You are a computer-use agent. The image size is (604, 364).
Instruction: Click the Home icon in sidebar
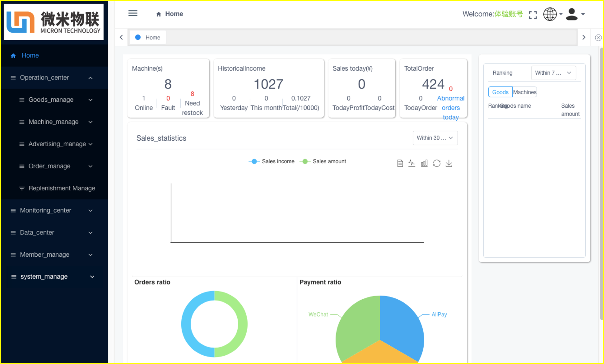click(13, 56)
